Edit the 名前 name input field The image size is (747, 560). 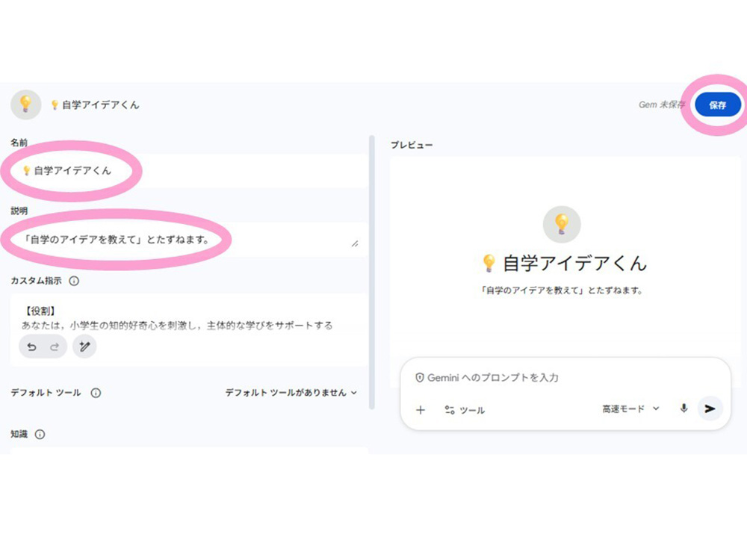coord(189,170)
